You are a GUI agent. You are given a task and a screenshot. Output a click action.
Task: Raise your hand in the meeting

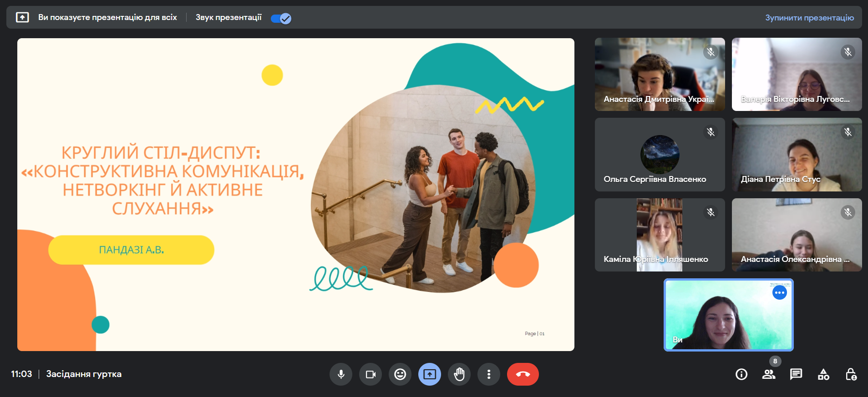pyautogui.click(x=459, y=374)
